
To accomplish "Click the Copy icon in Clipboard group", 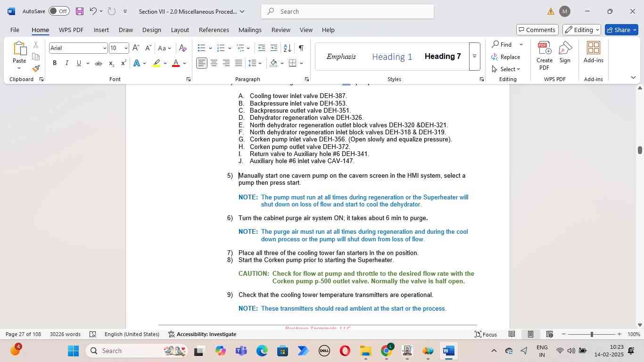I will pos(36,57).
